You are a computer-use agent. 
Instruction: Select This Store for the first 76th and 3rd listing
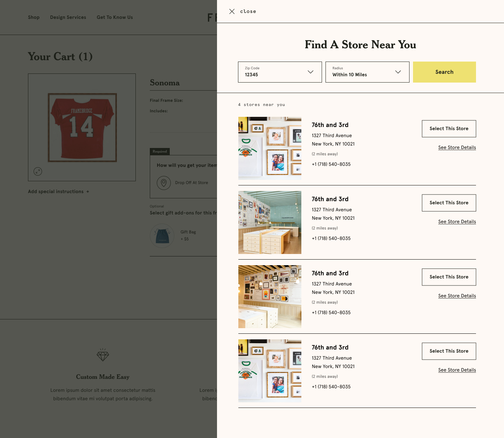[x=449, y=128]
